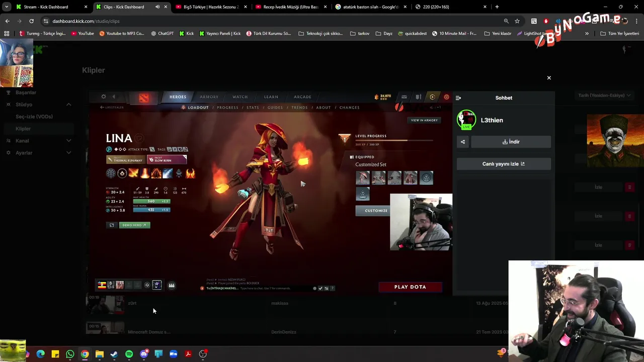Open WhatsApp from taskbar

[70, 354]
